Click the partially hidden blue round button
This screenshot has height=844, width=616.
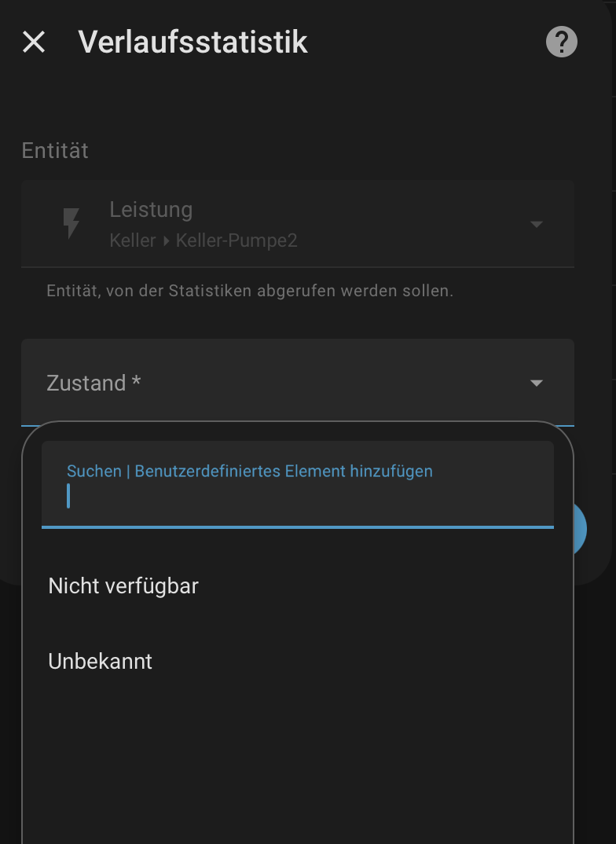pyautogui.click(x=580, y=529)
